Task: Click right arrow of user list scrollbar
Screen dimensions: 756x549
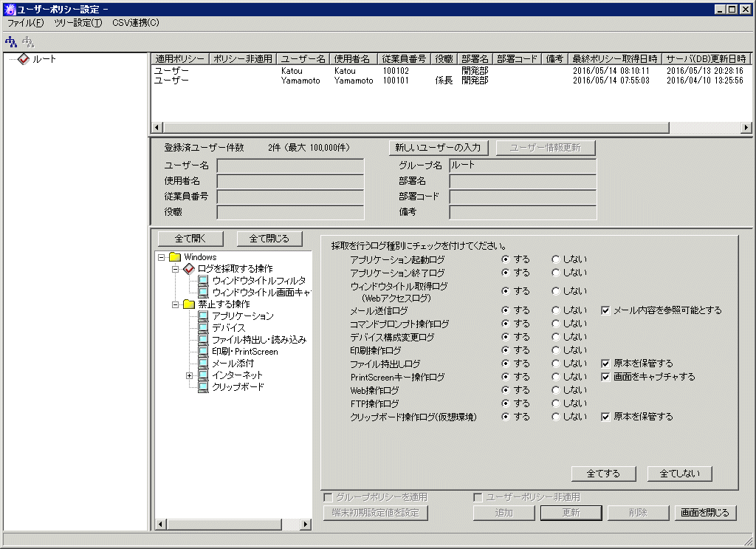Action: (746, 128)
